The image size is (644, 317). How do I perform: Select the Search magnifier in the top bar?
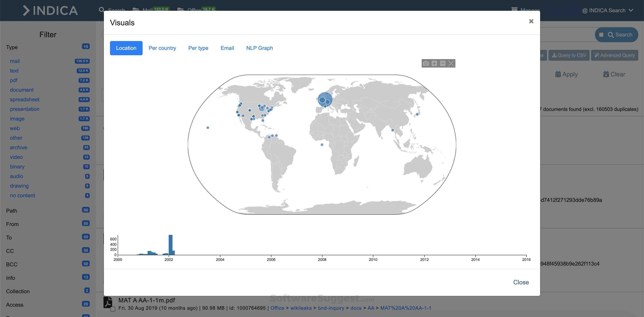tap(101, 10)
